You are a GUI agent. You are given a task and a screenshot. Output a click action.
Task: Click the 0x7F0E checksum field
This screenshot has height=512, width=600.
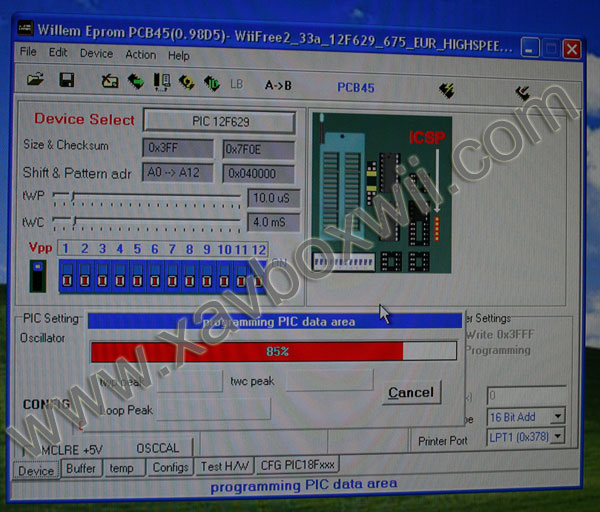coord(258,149)
